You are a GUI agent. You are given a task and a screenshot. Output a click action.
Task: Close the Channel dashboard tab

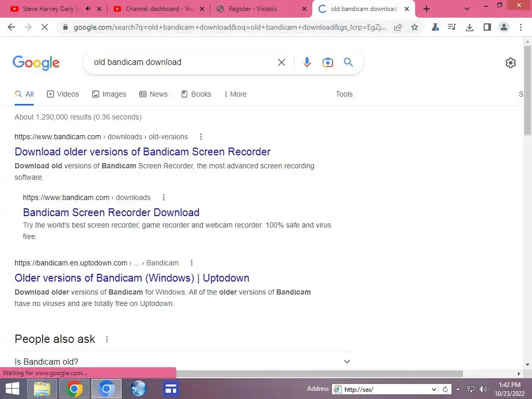pos(202,9)
